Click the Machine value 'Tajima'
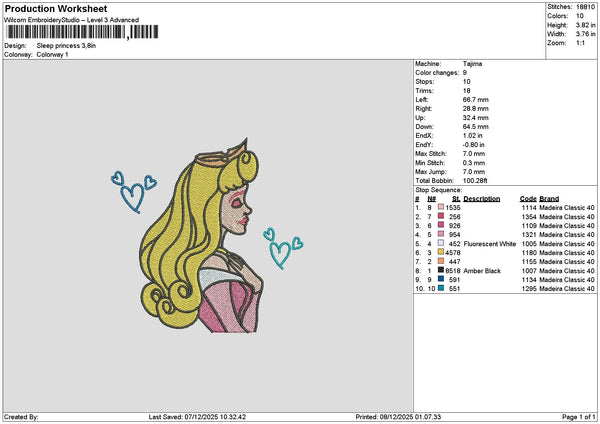 (473, 64)
